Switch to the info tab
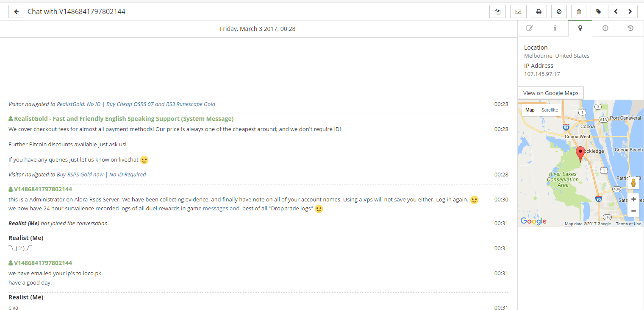 555,28
